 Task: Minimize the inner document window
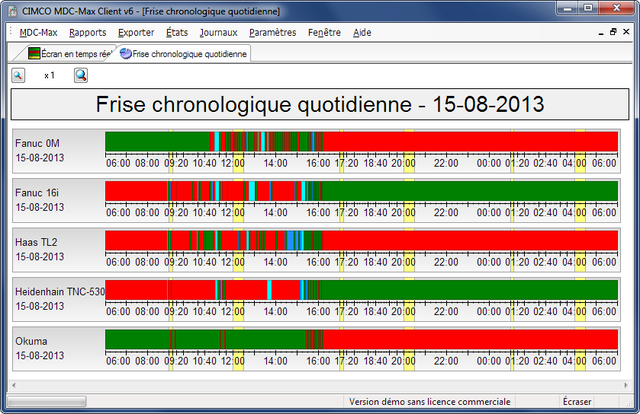point(601,32)
